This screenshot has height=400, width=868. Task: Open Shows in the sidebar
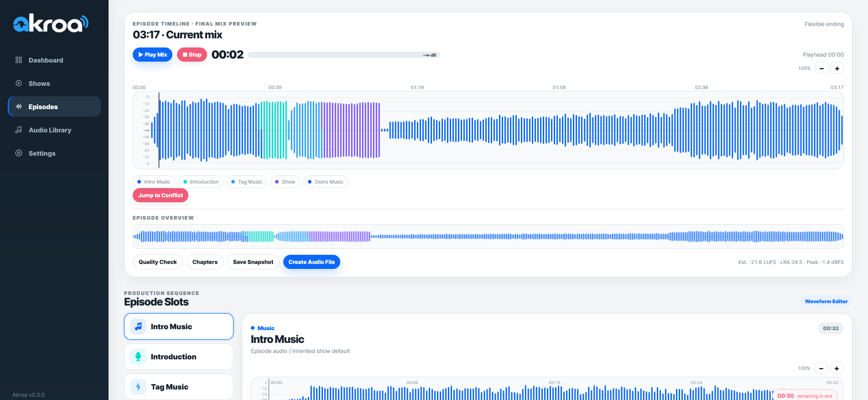(54, 83)
